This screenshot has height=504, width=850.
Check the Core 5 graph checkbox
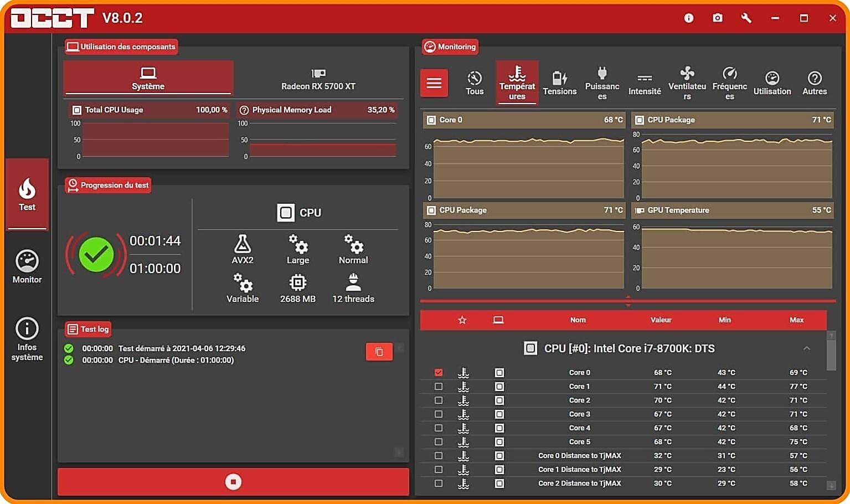click(x=439, y=441)
